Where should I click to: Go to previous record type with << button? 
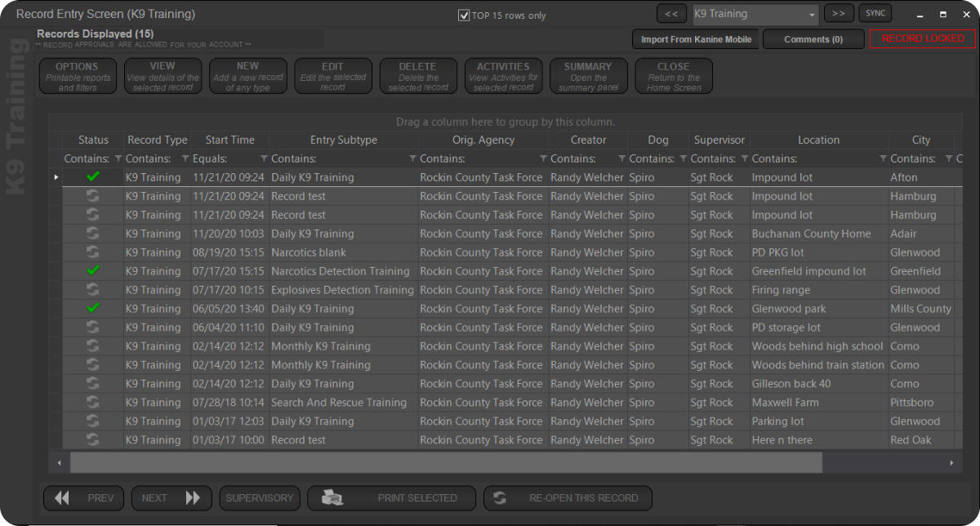[x=671, y=14]
